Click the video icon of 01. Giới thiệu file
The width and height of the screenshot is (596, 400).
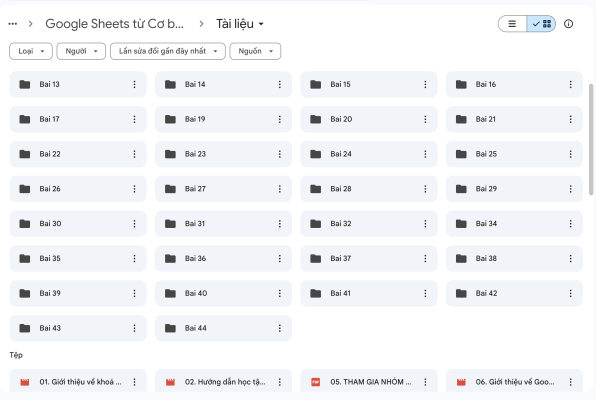coord(25,382)
